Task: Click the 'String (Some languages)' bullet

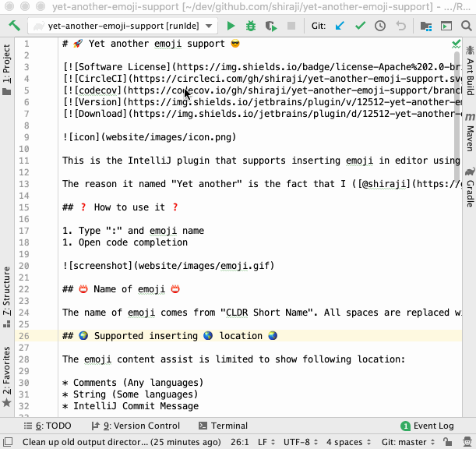Action: [x=130, y=394]
